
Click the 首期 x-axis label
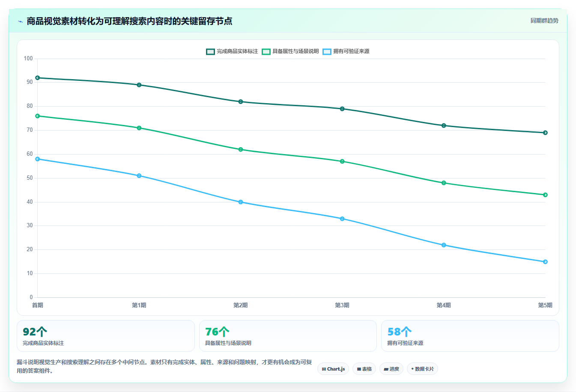tap(38, 305)
